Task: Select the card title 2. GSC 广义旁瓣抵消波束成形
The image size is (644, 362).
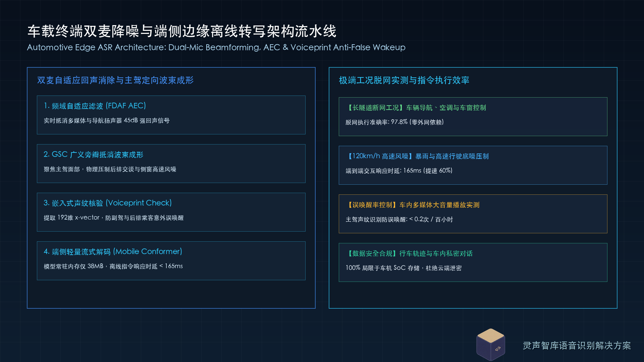Action: click(x=94, y=155)
